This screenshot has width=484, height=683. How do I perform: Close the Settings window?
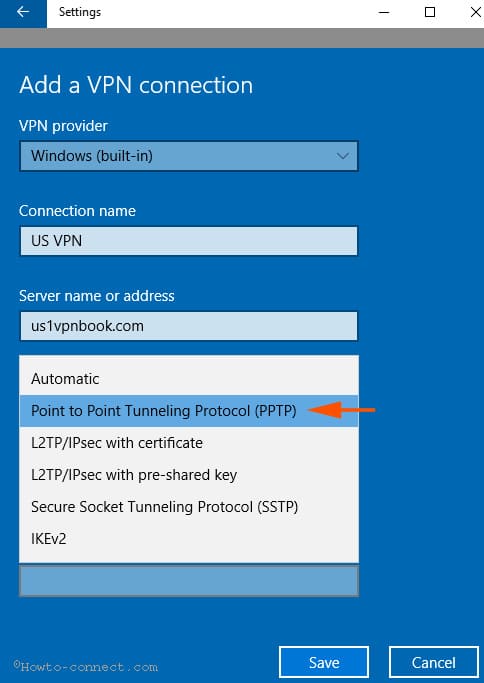475,12
